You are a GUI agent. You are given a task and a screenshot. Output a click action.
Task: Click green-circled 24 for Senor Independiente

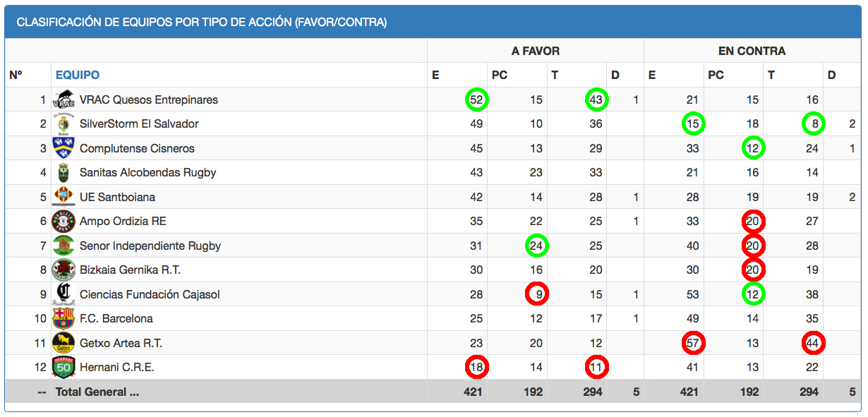(x=536, y=246)
